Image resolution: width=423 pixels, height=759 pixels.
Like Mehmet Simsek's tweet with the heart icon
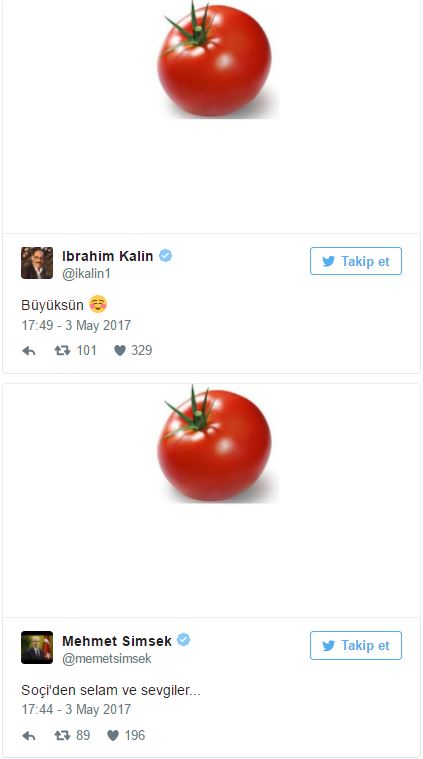point(113,736)
